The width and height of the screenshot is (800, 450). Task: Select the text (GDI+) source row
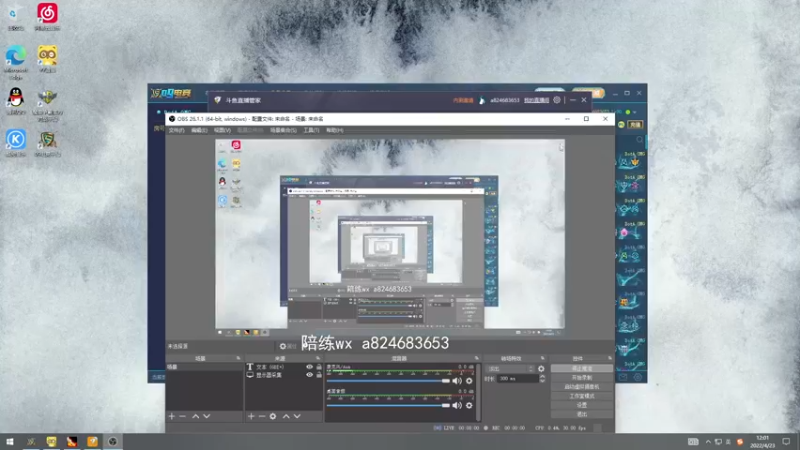point(284,367)
